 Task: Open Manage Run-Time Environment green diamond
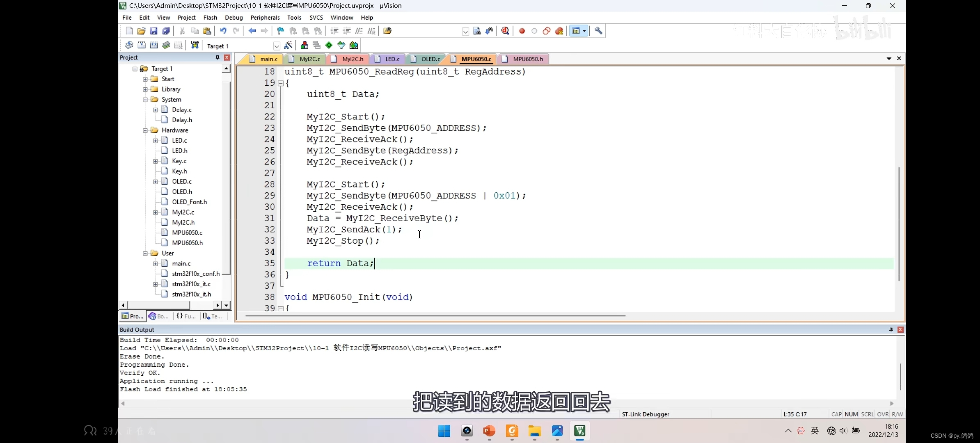[329, 45]
